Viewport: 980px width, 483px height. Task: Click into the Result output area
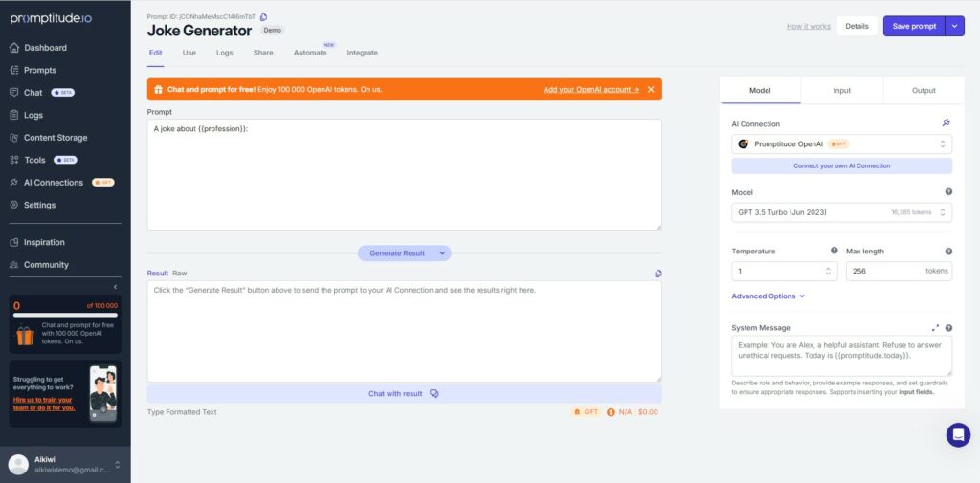point(405,331)
